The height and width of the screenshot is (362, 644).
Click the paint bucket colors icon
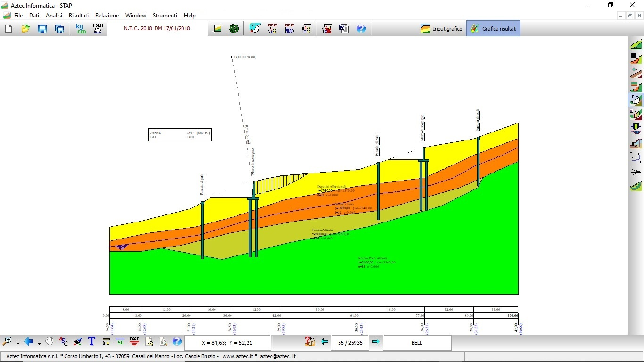coord(78,341)
